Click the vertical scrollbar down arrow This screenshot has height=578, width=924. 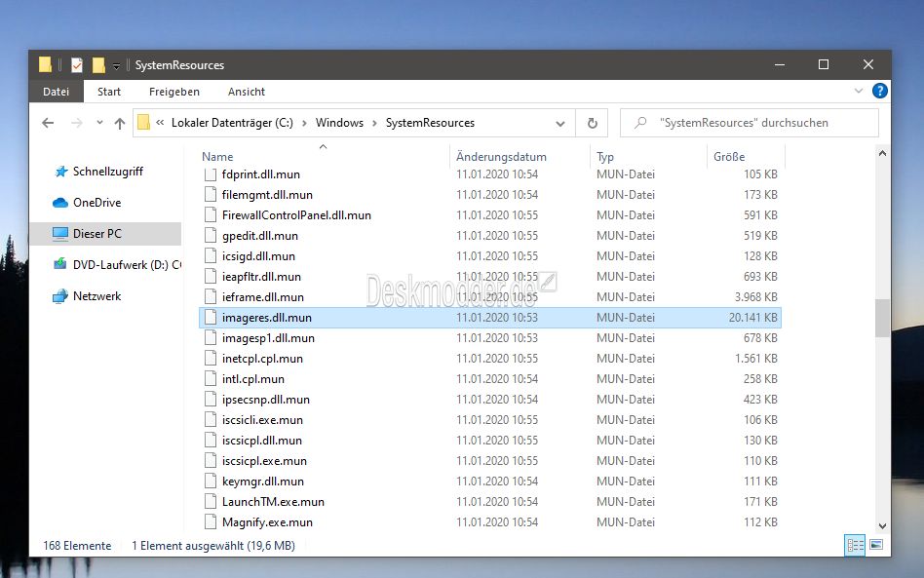882,525
